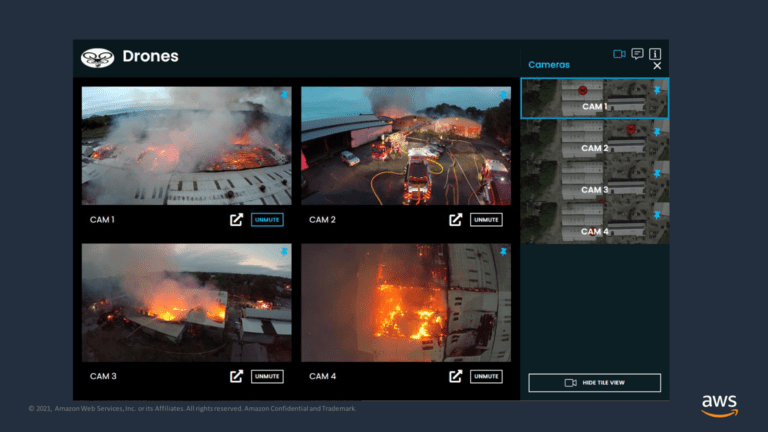Toggle pin on CAM 4 video tile
The width and height of the screenshot is (768, 432).
pyautogui.click(x=503, y=252)
